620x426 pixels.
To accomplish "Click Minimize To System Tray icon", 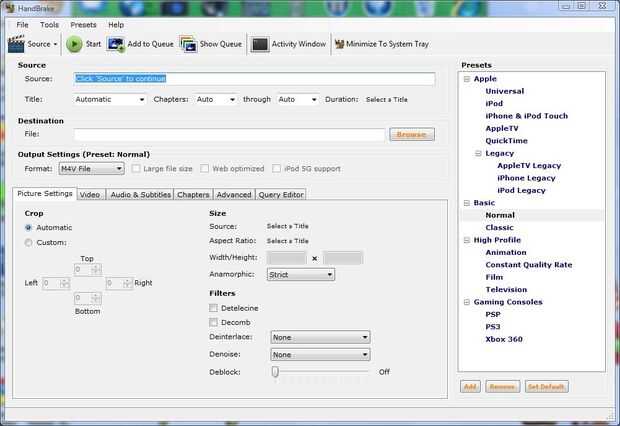I will pyautogui.click(x=339, y=44).
